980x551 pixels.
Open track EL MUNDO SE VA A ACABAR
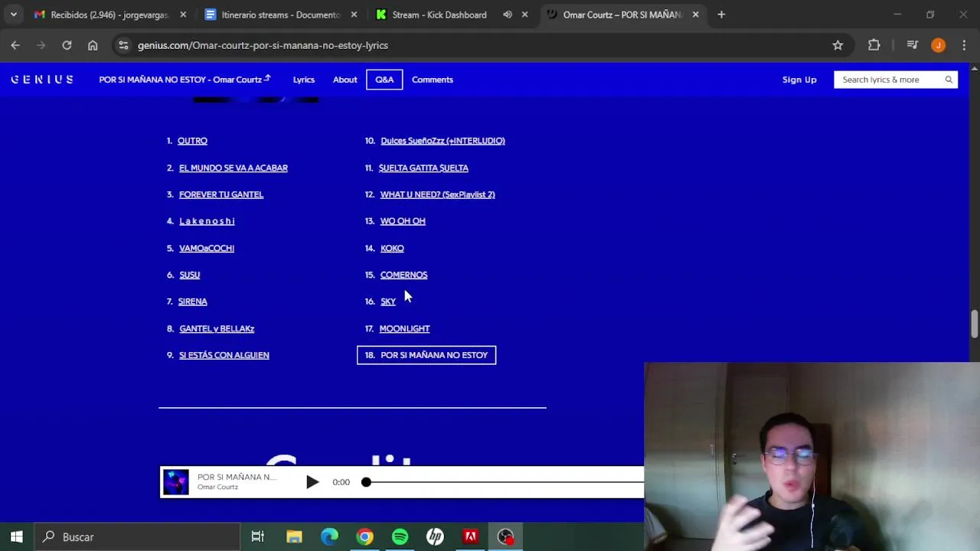point(234,168)
